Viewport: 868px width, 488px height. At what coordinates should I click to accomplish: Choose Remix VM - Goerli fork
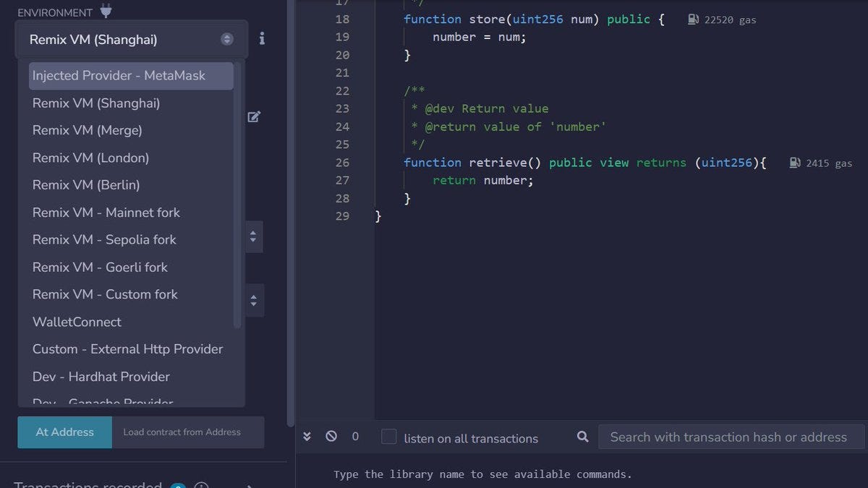click(x=131, y=267)
